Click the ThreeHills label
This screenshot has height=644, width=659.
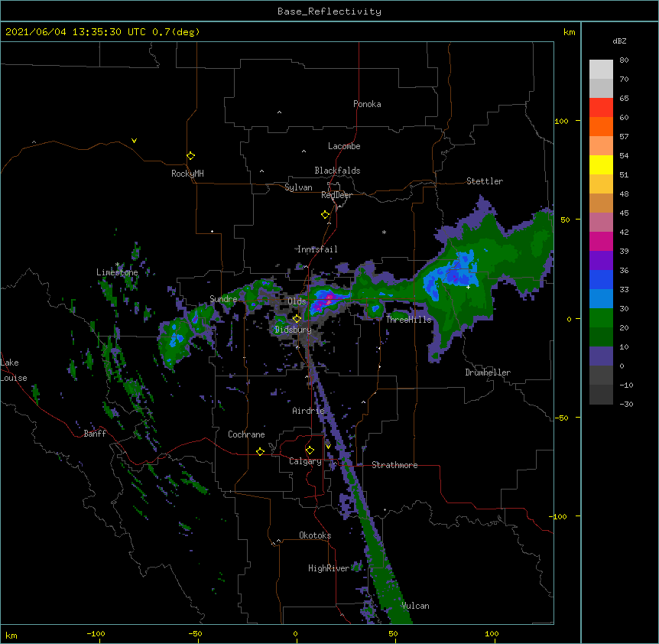pos(408,320)
